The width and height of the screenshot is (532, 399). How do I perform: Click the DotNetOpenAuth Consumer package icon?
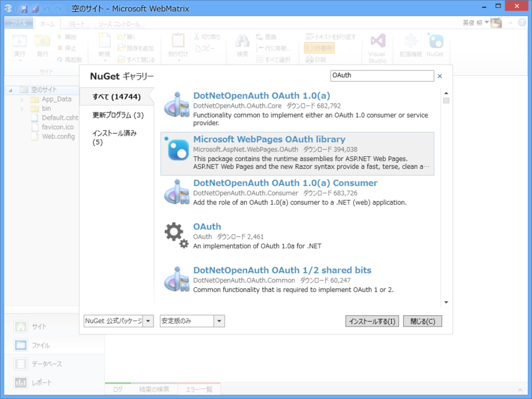(176, 192)
